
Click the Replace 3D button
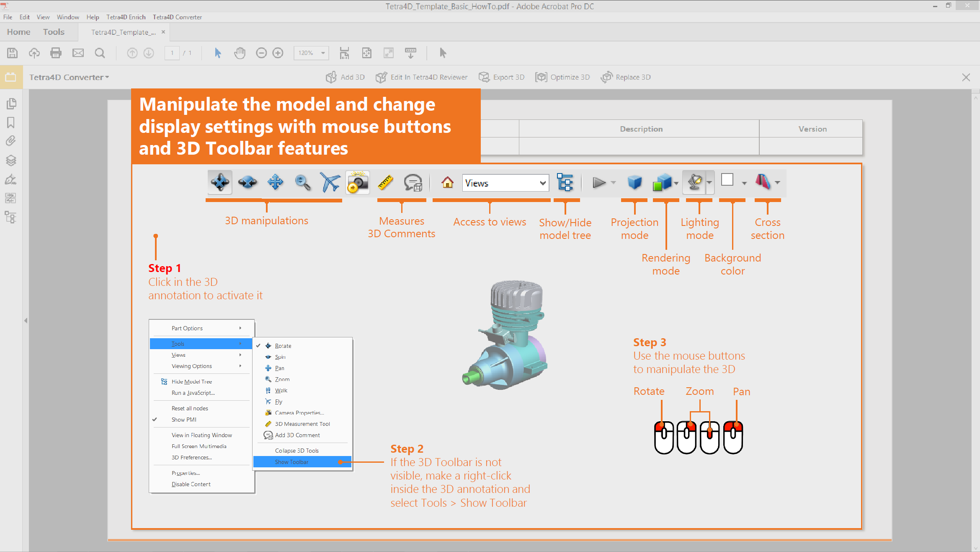click(x=626, y=77)
